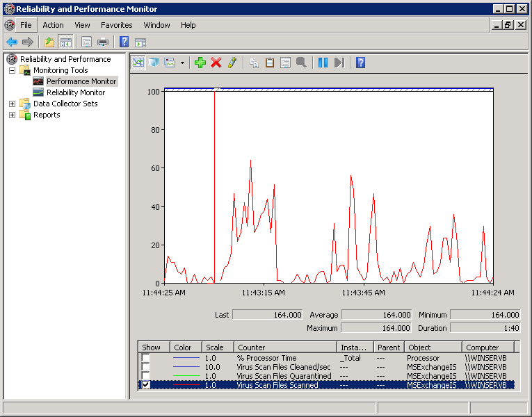Sort by the Scale column header
This screenshot has width=532, height=417.
pyautogui.click(x=218, y=347)
